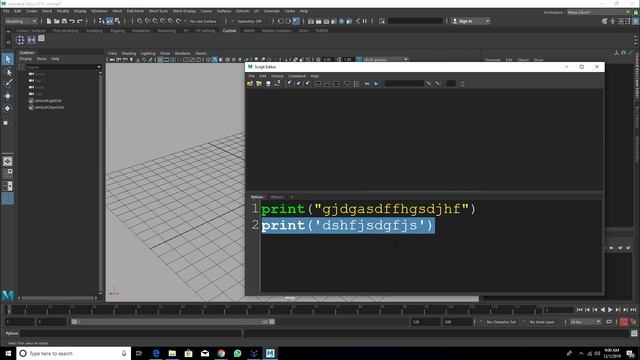Clear input icon in Script Editor toolbar

tap(298, 83)
